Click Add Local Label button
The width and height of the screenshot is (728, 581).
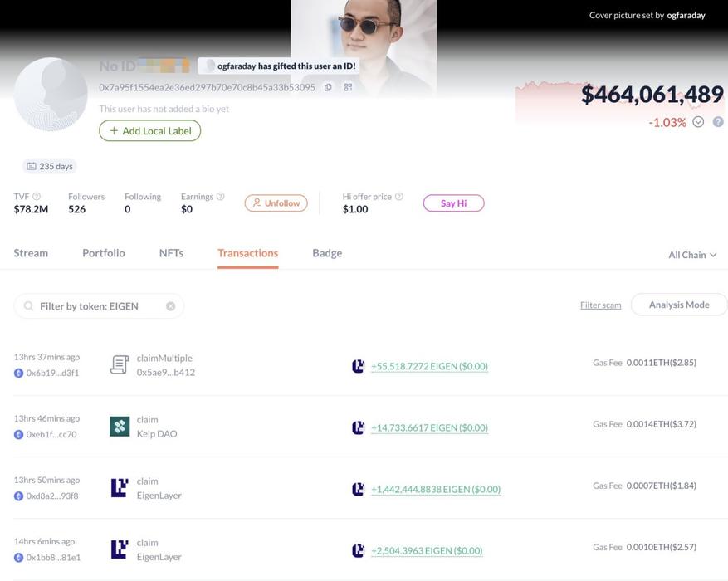click(x=150, y=131)
